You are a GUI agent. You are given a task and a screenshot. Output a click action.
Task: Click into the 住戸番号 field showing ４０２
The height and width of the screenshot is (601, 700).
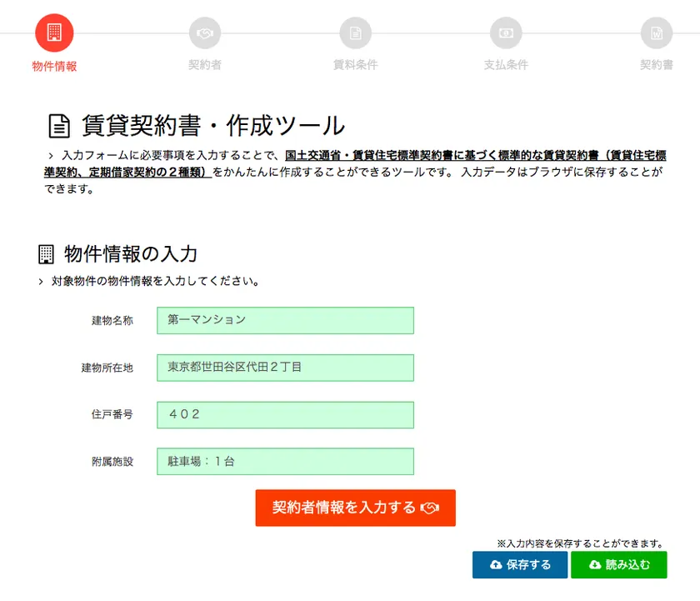coord(285,415)
